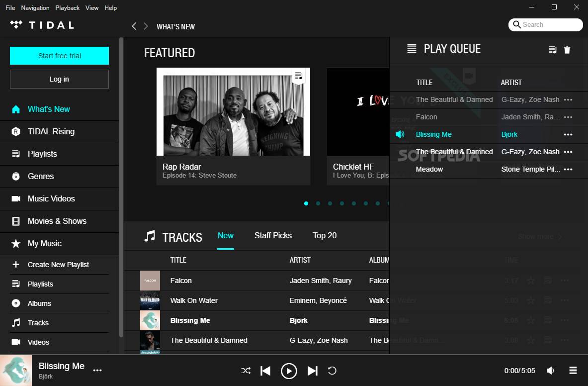Click the now-playing speaker icon in the queue

(x=400, y=134)
